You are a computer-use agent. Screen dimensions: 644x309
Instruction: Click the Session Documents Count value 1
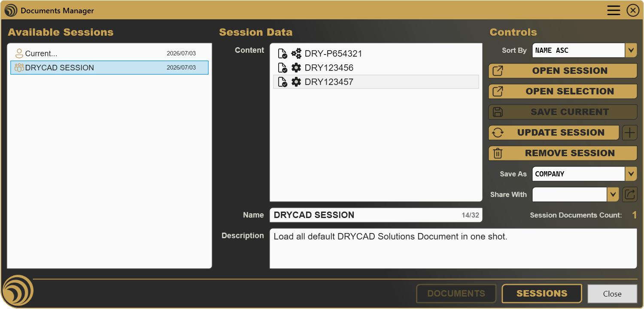pyautogui.click(x=635, y=215)
